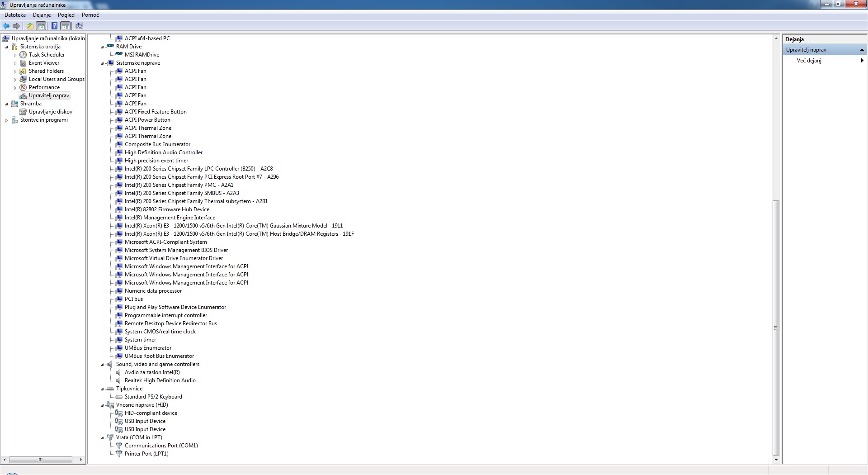Open the Pomoč menu
Image resolution: width=868 pixels, height=475 pixels.
(x=90, y=15)
